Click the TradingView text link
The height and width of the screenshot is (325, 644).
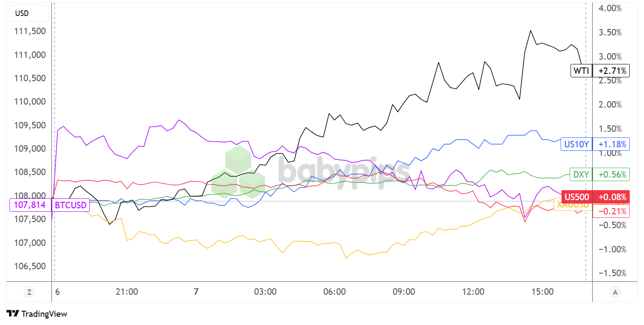pyautogui.click(x=44, y=314)
